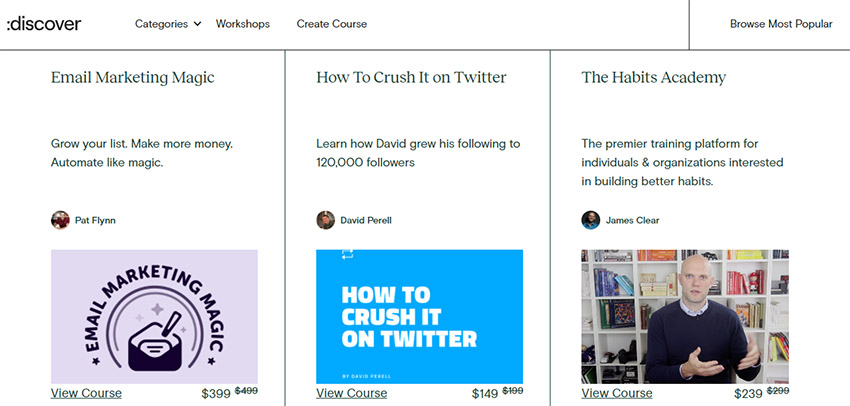Select the Crush It on Twitter thumbnail

(420, 317)
